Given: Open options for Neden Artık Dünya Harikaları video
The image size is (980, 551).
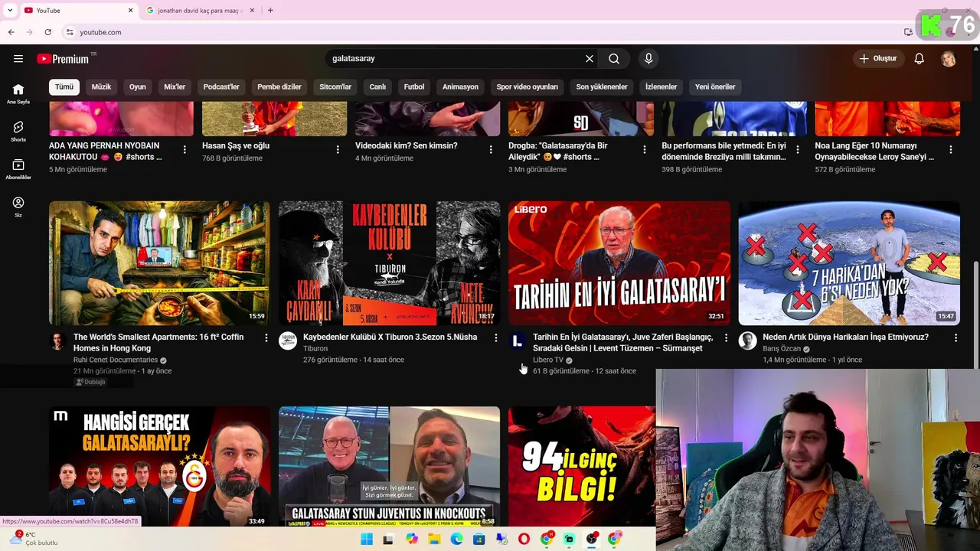Looking at the screenshot, I should click(x=955, y=337).
